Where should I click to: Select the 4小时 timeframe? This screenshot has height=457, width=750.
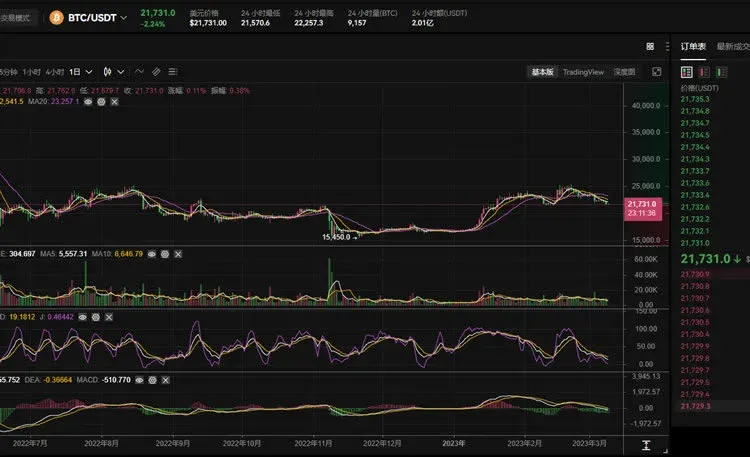click(x=55, y=72)
